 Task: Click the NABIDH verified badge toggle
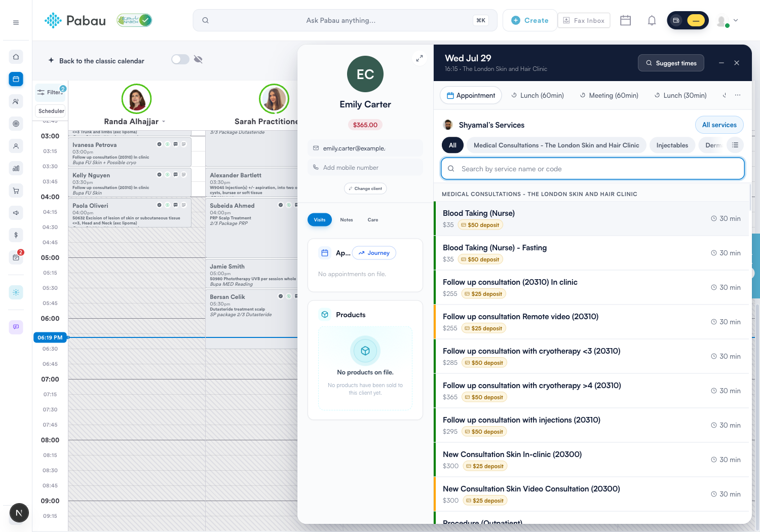coord(134,20)
